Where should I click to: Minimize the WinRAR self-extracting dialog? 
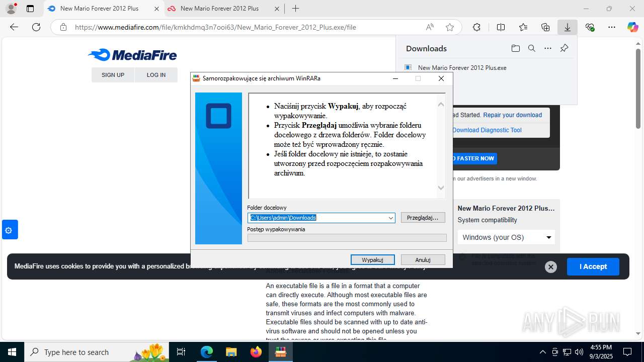click(395, 78)
